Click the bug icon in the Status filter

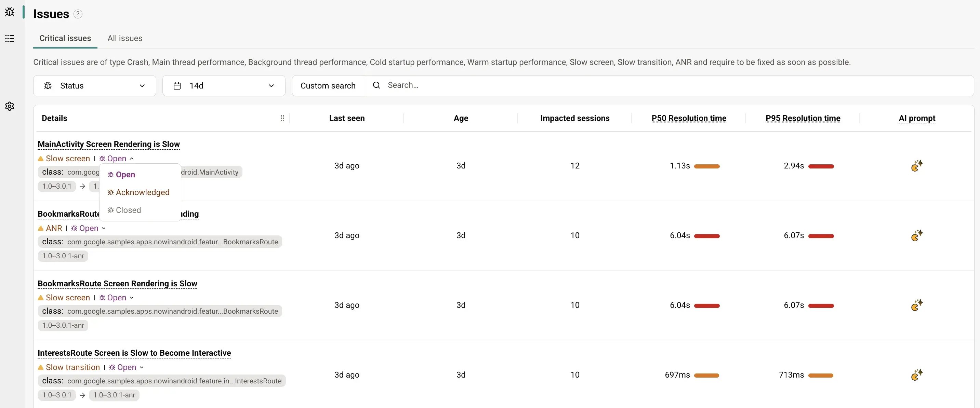coord(48,86)
